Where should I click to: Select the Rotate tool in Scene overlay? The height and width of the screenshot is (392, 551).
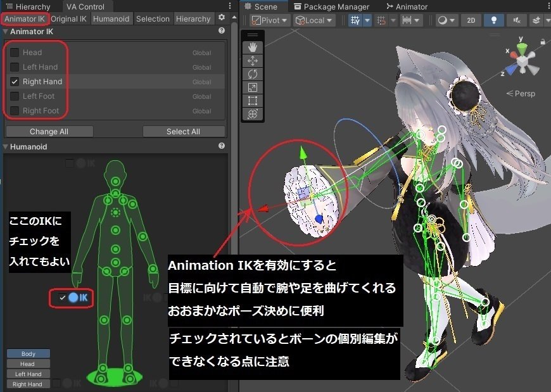pos(252,74)
